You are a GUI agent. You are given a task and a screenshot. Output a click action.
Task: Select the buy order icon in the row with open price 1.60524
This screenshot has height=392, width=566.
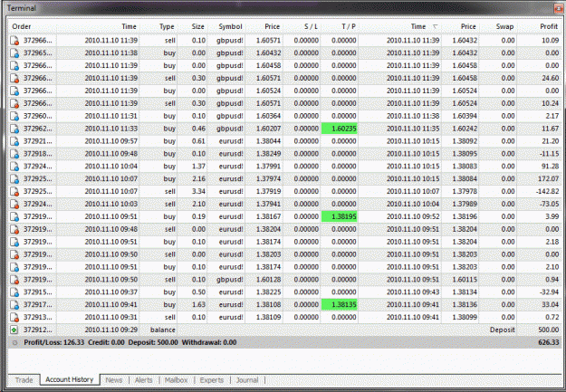[x=14, y=91]
